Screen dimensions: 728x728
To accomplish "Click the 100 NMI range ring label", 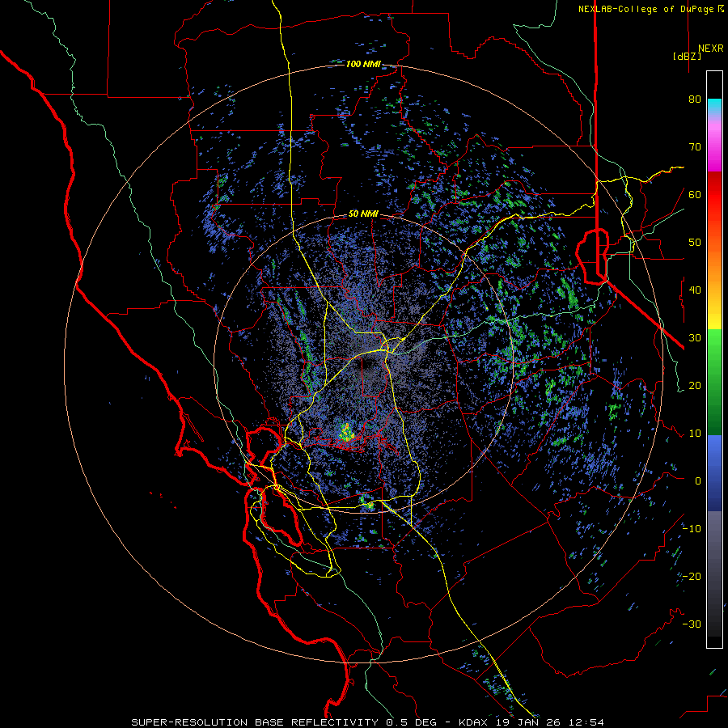I will (363, 64).
